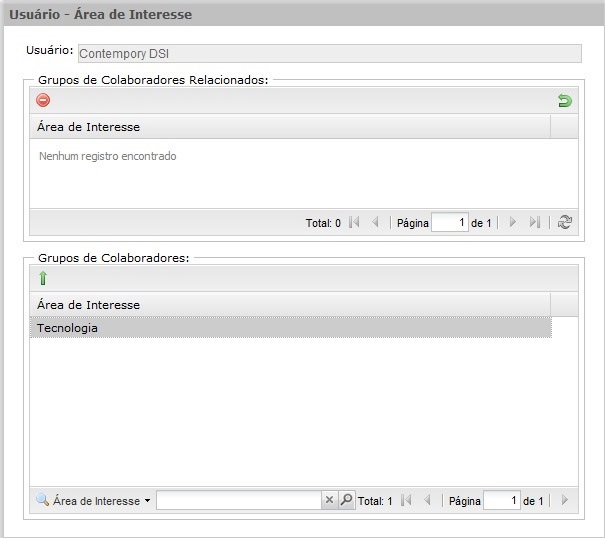Screen dimensions: 605x538
Task: Go to previous page of lower Grupos grid
Action: [427, 501]
